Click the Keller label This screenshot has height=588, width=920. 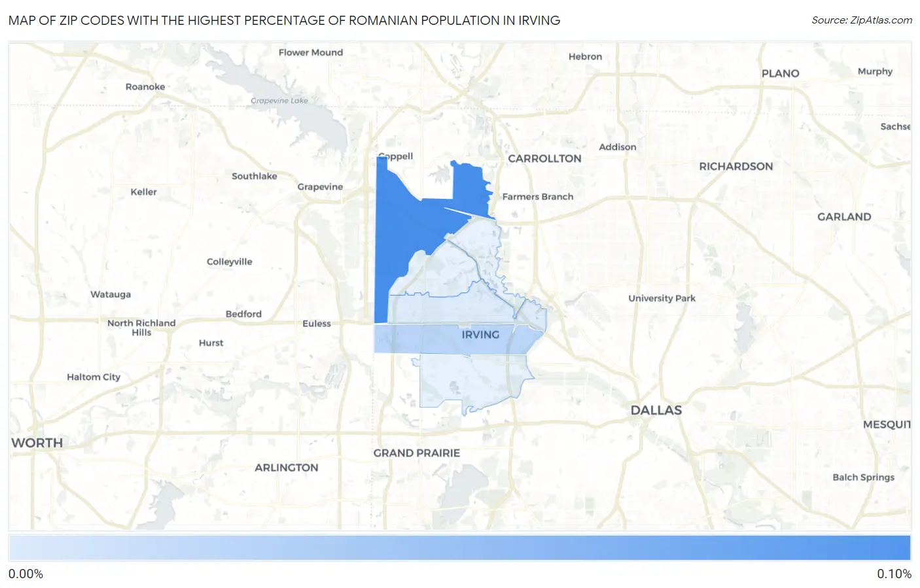(x=144, y=192)
